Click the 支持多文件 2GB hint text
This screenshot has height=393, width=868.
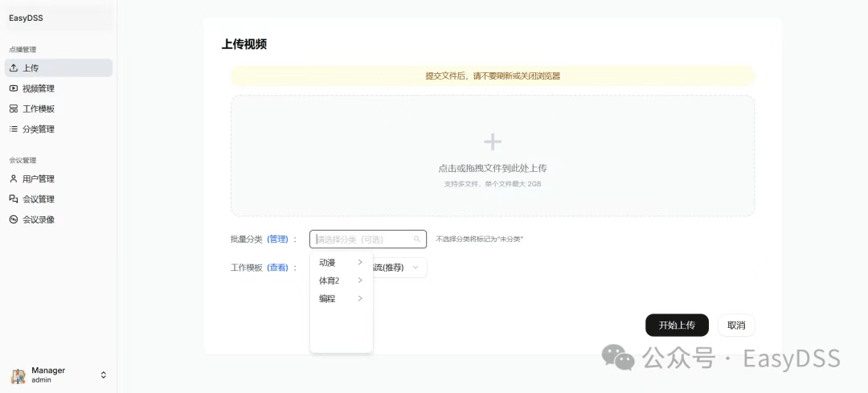pyautogui.click(x=493, y=184)
